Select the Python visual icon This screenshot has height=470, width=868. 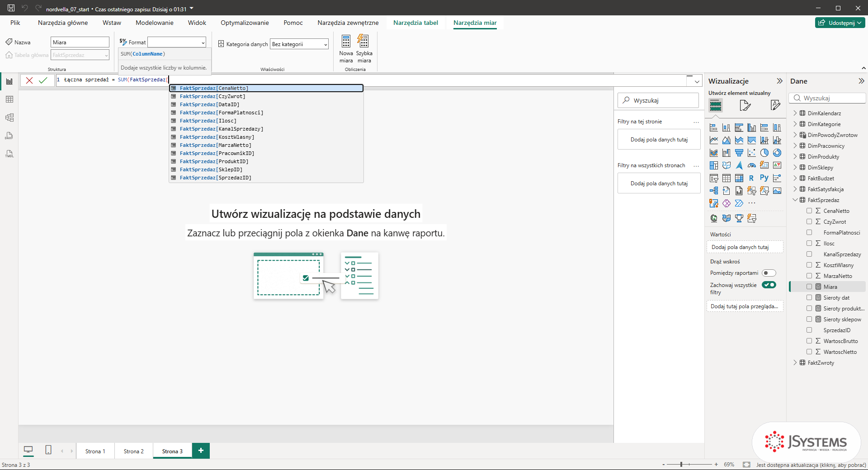click(764, 178)
